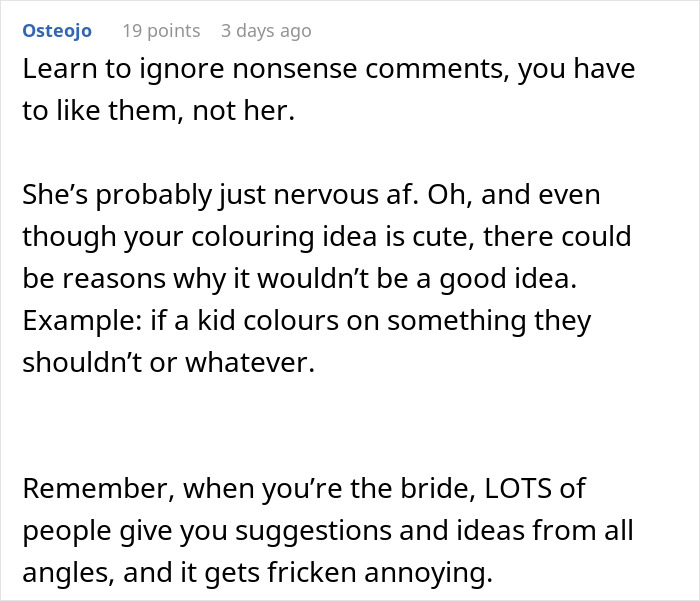Click the 'Remember, when you're the bride' line
Viewport: 700px width, 601px height.
[303, 490]
